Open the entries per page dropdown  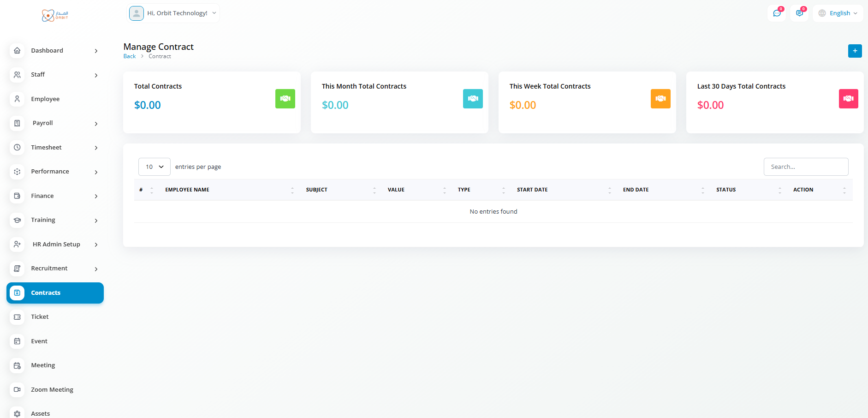click(x=155, y=167)
